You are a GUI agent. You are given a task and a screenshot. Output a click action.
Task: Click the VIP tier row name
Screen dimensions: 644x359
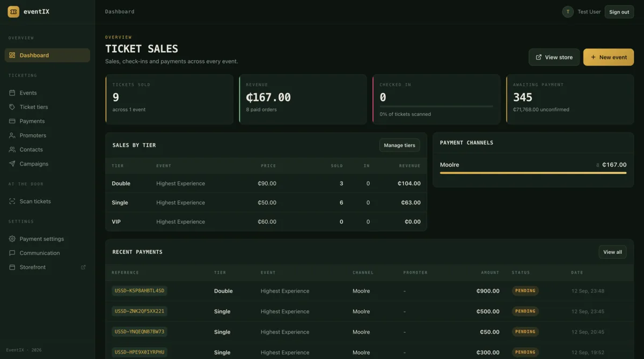(116, 222)
